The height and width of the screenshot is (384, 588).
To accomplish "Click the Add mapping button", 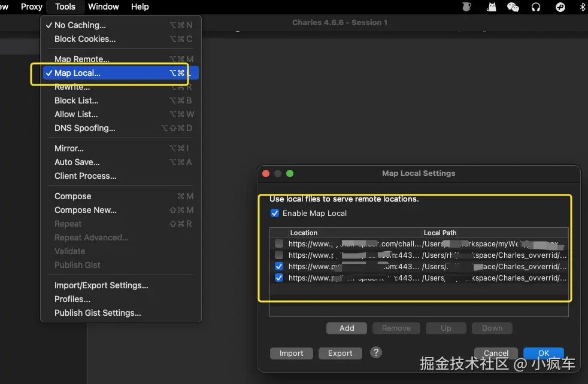I will pos(347,328).
